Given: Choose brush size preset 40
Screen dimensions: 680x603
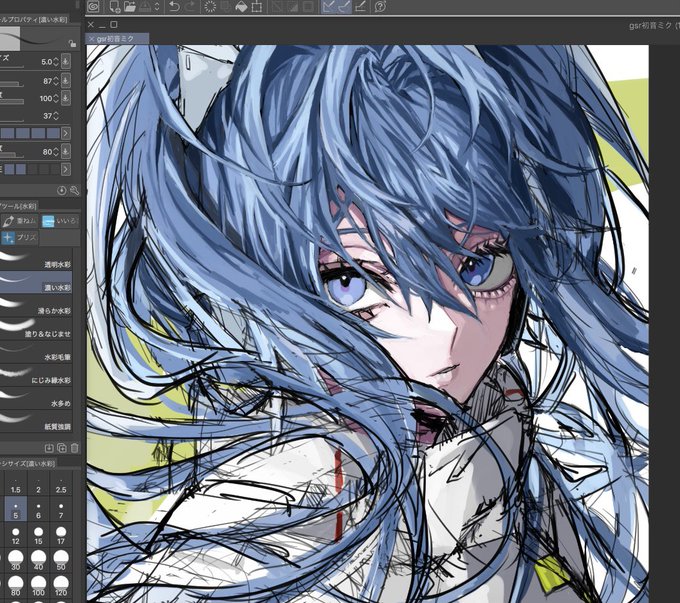Looking at the screenshot, I should click(38, 560).
